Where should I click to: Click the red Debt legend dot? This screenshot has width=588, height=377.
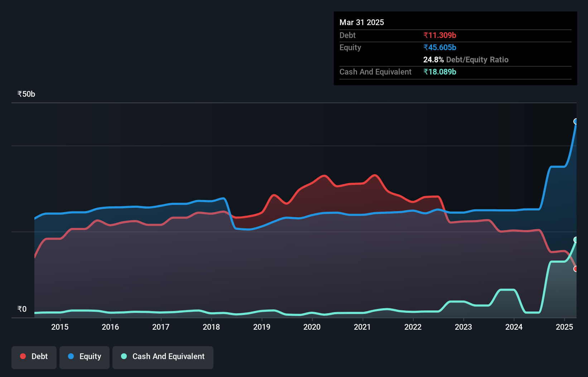(23, 356)
